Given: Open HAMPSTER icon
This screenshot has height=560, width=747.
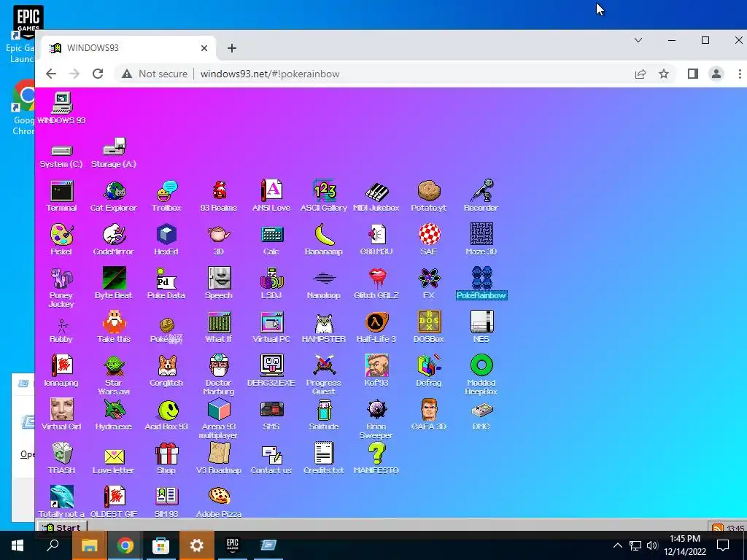Looking at the screenshot, I should click(x=324, y=322).
